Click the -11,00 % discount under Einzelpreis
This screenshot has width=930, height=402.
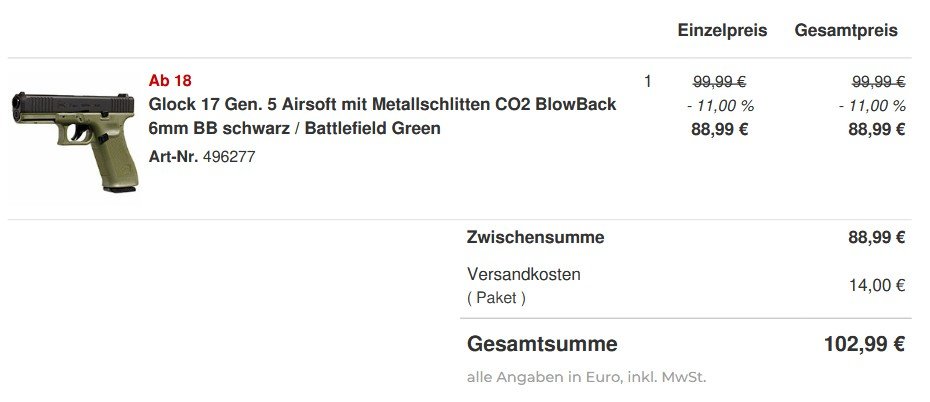click(720, 105)
